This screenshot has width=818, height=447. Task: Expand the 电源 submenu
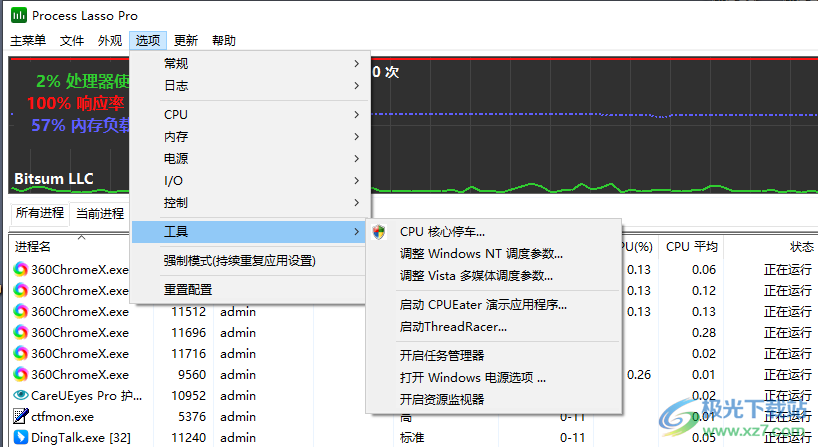point(249,159)
